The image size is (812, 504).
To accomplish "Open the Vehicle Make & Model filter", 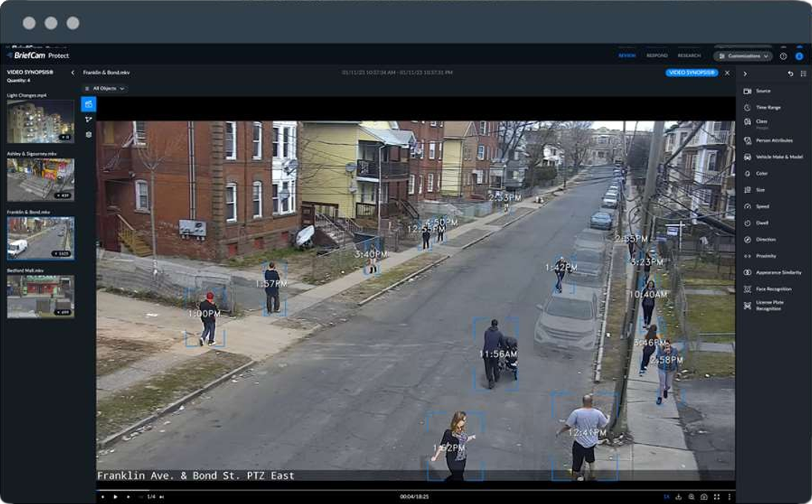I will tap(779, 157).
